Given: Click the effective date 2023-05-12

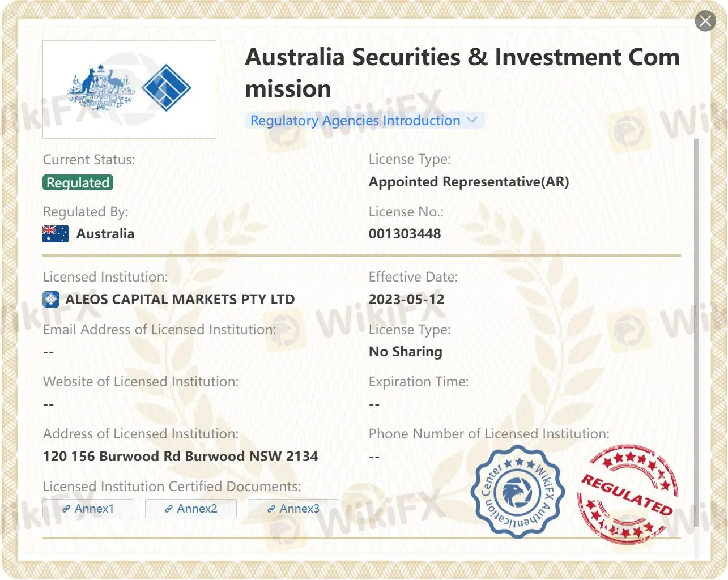Looking at the screenshot, I should coord(406,300).
